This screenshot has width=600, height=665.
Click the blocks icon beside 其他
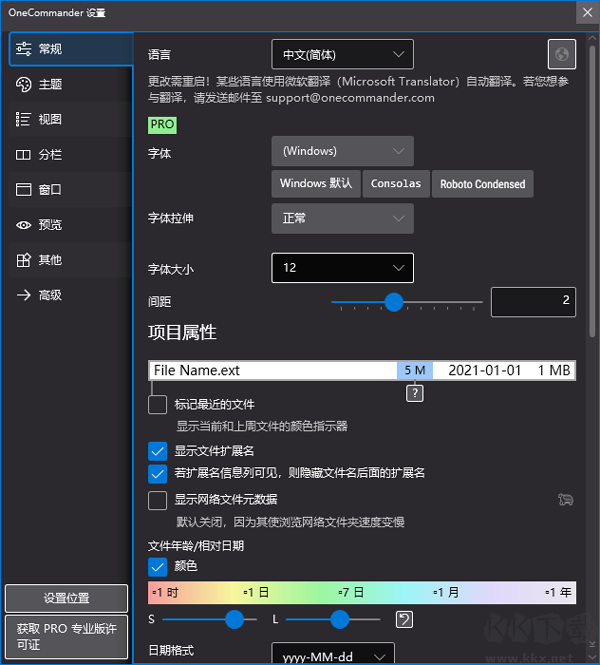click(x=23, y=260)
